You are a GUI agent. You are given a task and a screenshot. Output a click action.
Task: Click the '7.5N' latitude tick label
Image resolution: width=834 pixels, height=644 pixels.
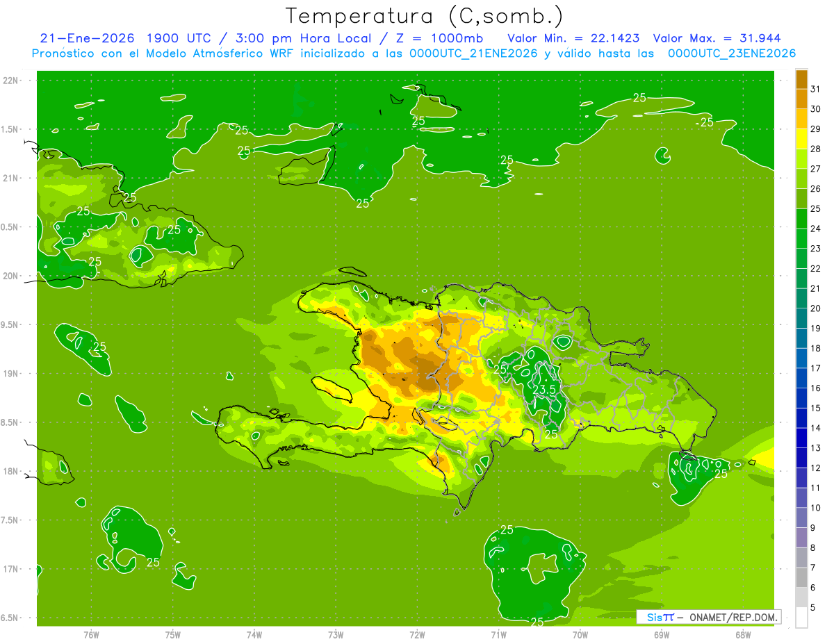point(11,520)
